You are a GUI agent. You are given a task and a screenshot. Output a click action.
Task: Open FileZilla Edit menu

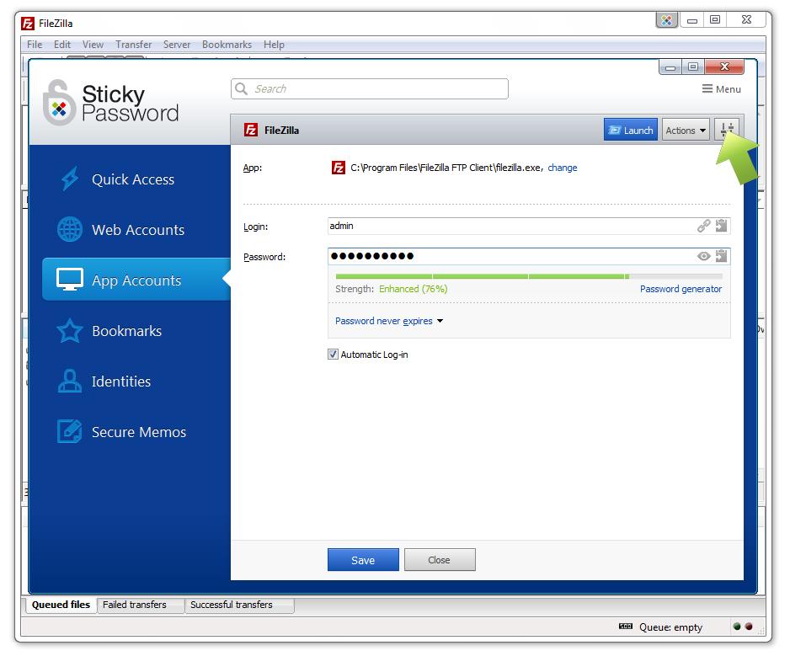62,45
